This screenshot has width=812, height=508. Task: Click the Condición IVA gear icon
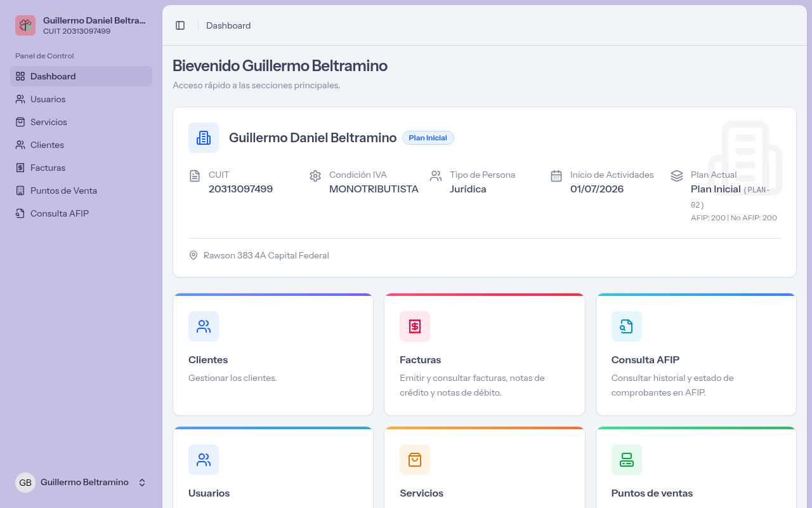click(315, 176)
